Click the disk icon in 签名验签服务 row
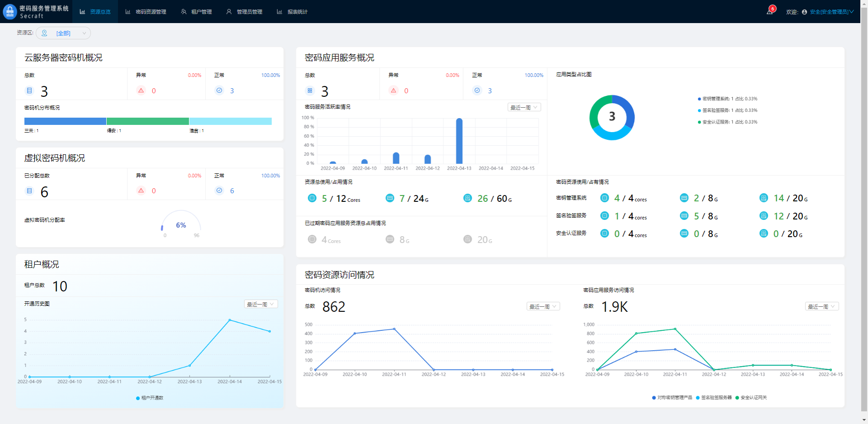868x424 pixels. click(x=764, y=215)
